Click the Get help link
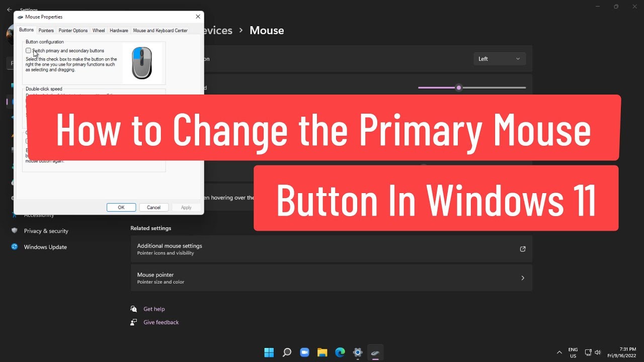This screenshot has height=362, width=644. 154,309
